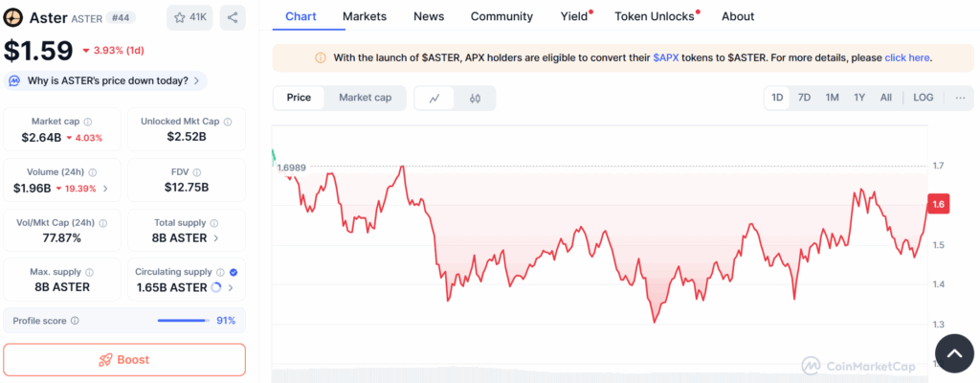Click the Market cap info icon

[88, 122]
